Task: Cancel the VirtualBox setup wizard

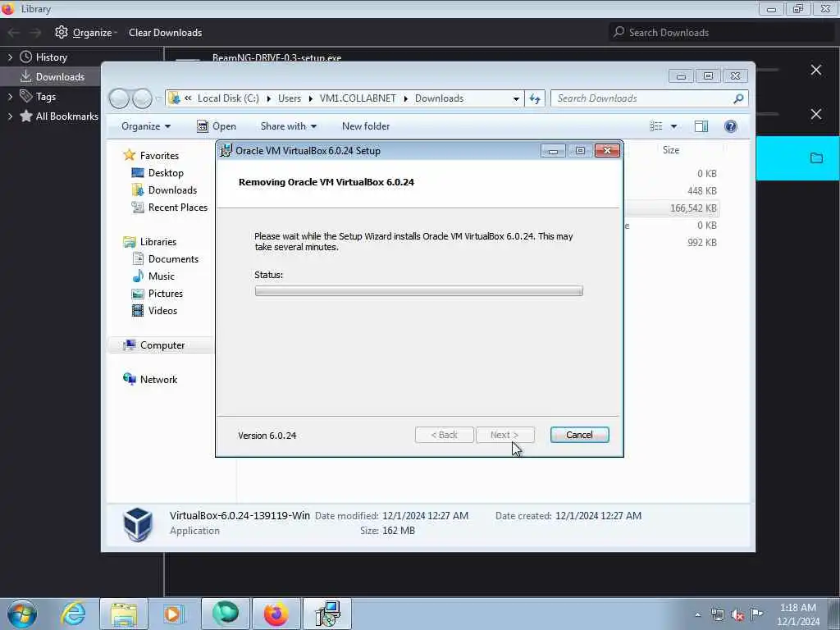Action: pos(579,435)
